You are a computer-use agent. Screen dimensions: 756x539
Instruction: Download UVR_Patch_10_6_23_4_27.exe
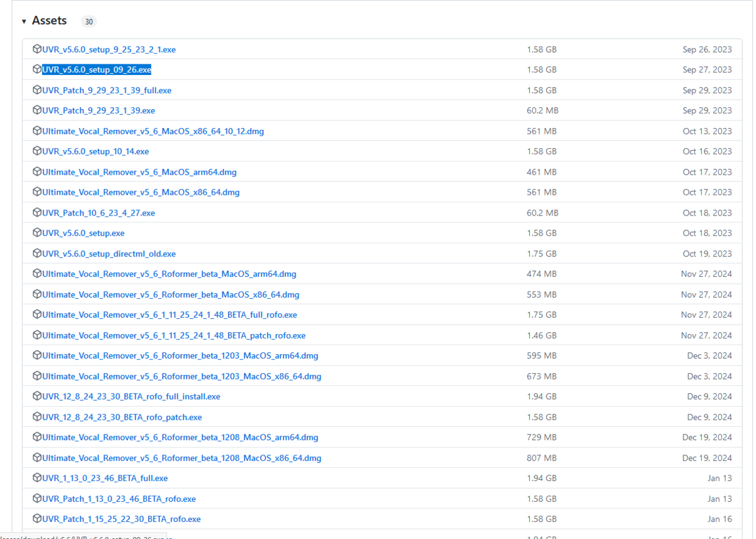coord(98,213)
